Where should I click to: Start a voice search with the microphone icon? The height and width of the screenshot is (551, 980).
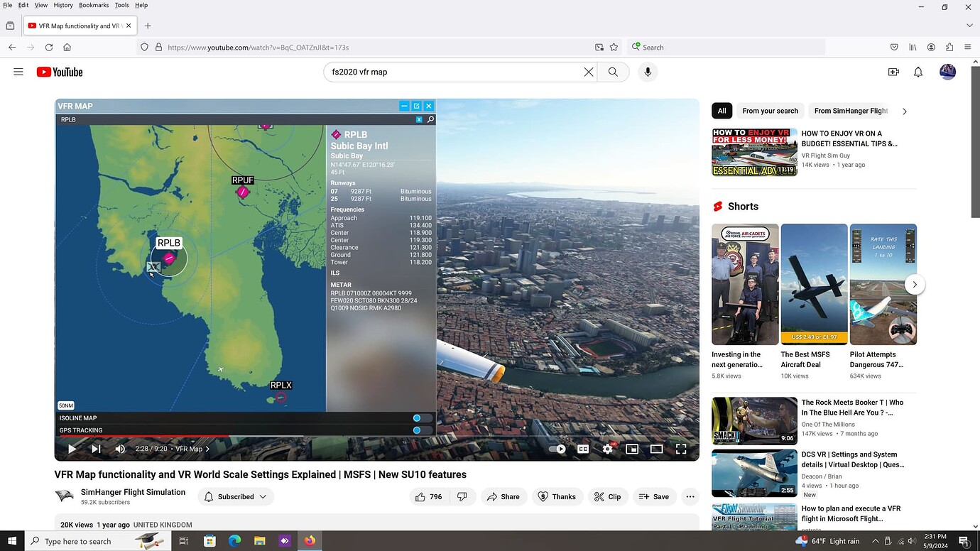(x=647, y=71)
